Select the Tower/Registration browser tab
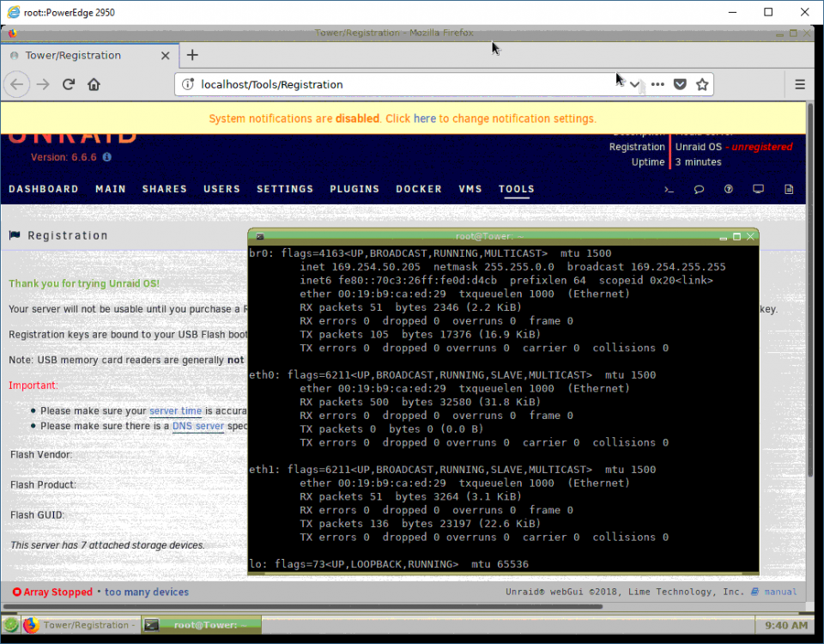 89,55
